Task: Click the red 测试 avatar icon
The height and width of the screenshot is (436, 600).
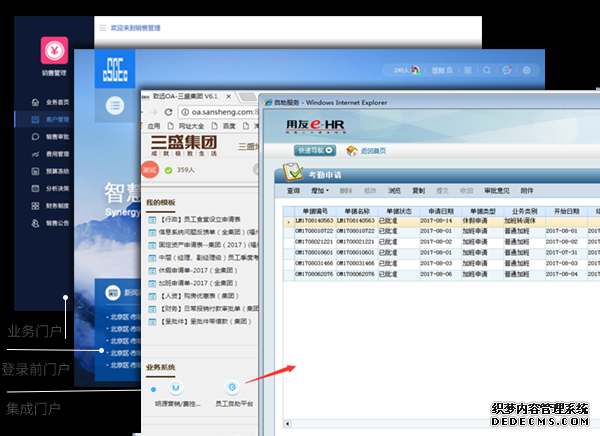Action: 150,170
